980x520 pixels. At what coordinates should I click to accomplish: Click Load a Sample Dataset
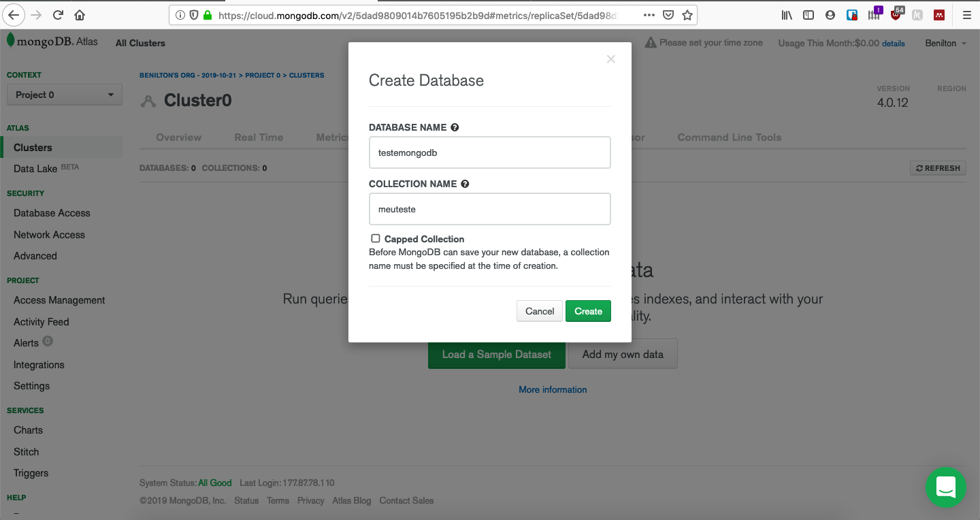coord(497,354)
